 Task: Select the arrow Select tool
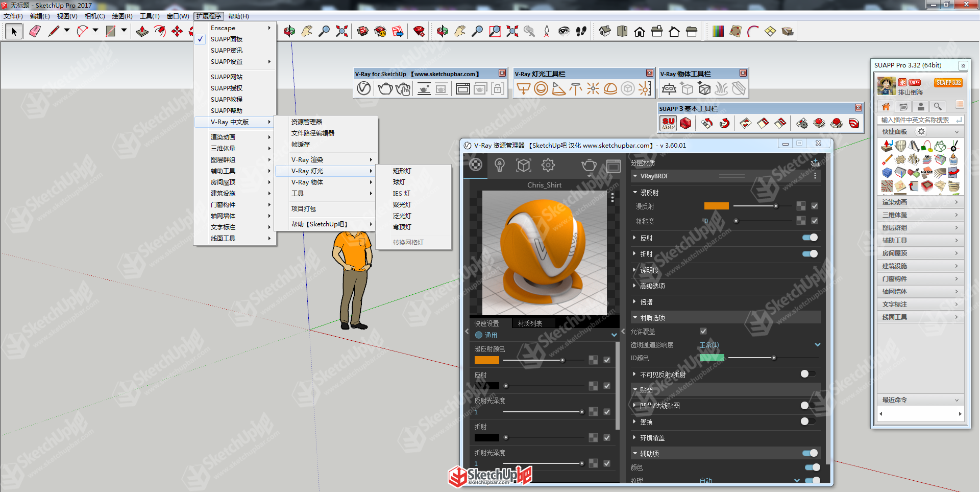(14, 32)
